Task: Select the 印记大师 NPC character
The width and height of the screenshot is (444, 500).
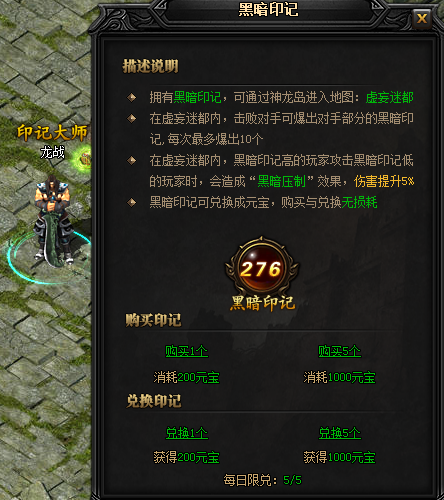Action: point(54,220)
